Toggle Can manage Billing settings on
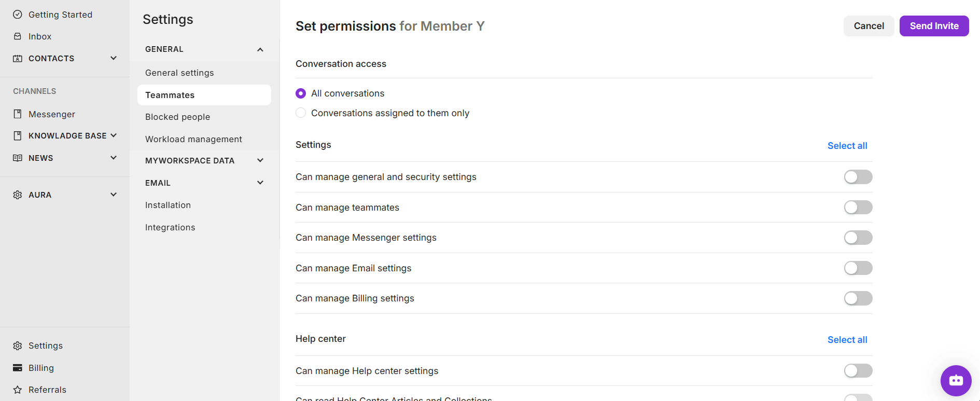Screen dimensions: 980x401 858,298
